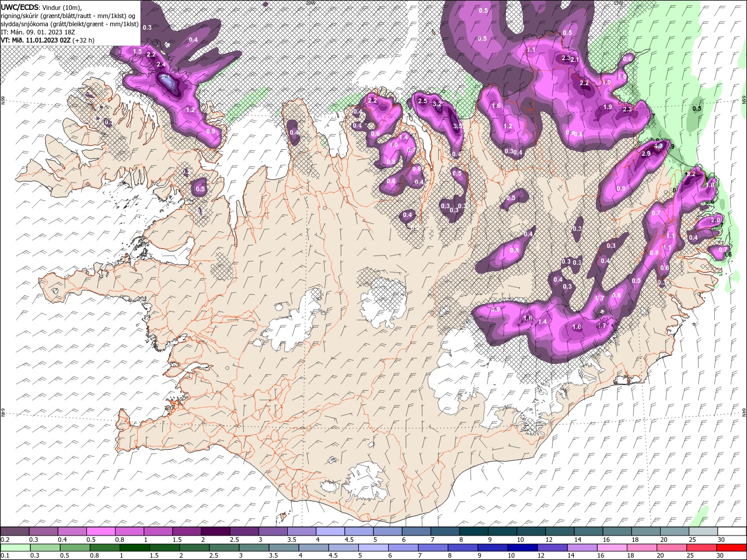Click the 'rigning/skúrir' legend description line
Viewport: 747px width, 560px height.
(69, 16)
